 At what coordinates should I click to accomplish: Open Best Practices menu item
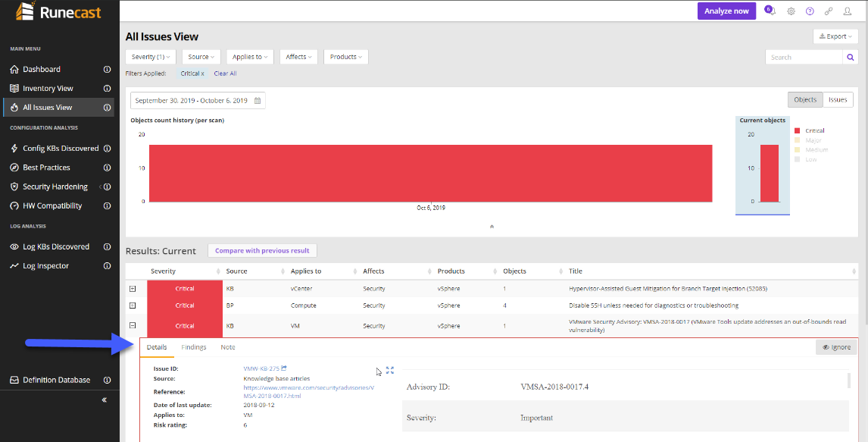click(x=46, y=168)
